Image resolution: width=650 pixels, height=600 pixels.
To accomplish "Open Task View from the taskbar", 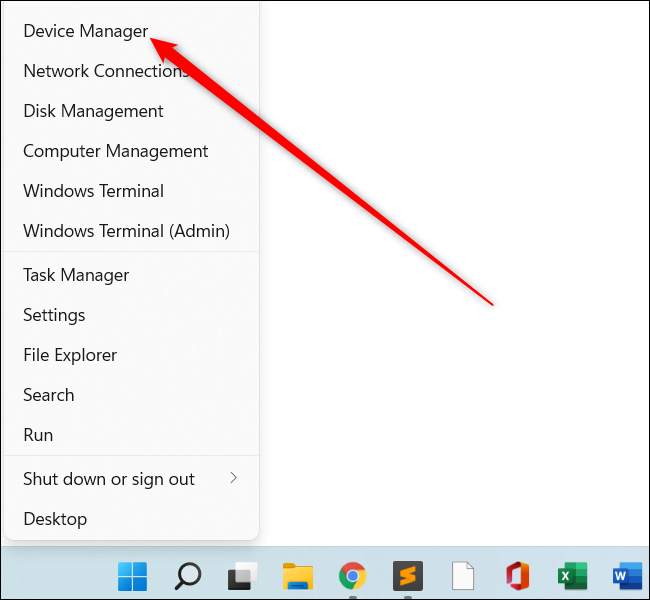I will tap(242, 576).
